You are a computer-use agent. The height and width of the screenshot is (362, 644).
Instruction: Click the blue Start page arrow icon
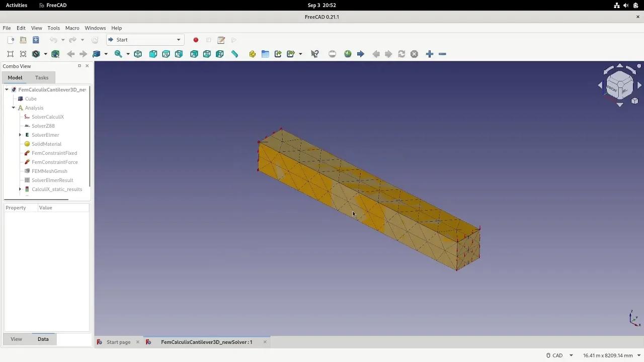[361, 54]
